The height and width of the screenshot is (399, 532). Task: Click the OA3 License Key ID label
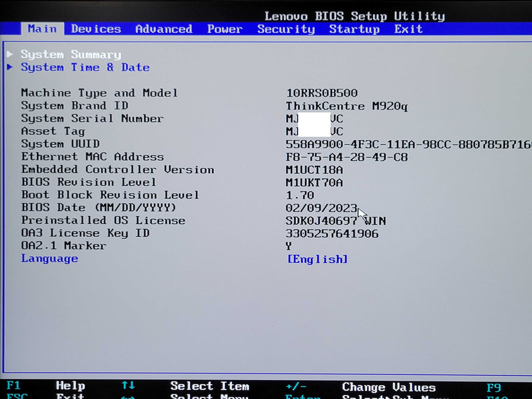coord(85,233)
